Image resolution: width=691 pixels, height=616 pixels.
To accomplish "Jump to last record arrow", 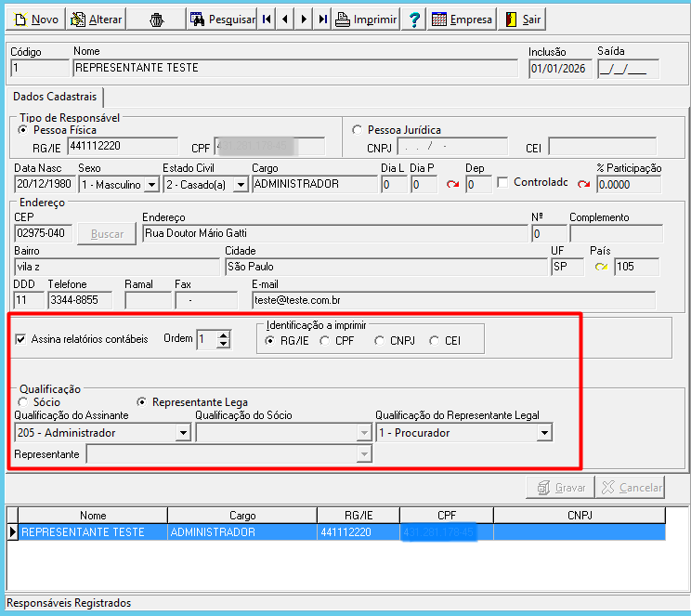I will coord(322,20).
